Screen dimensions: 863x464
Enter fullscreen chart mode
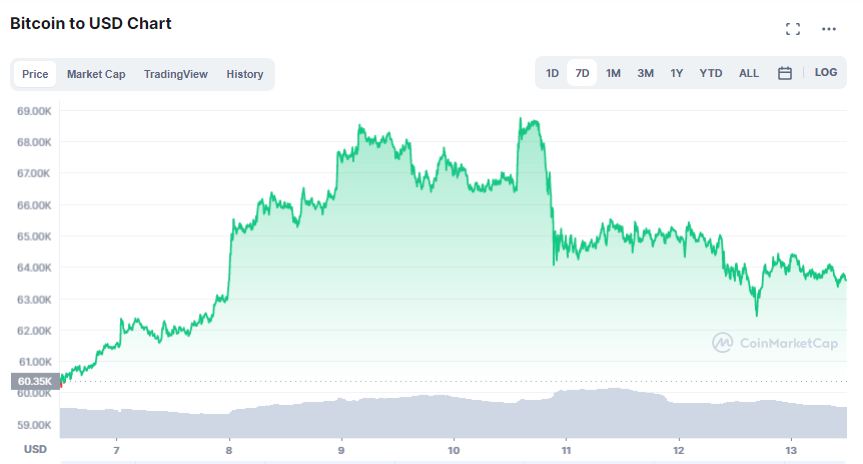(793, 29)
